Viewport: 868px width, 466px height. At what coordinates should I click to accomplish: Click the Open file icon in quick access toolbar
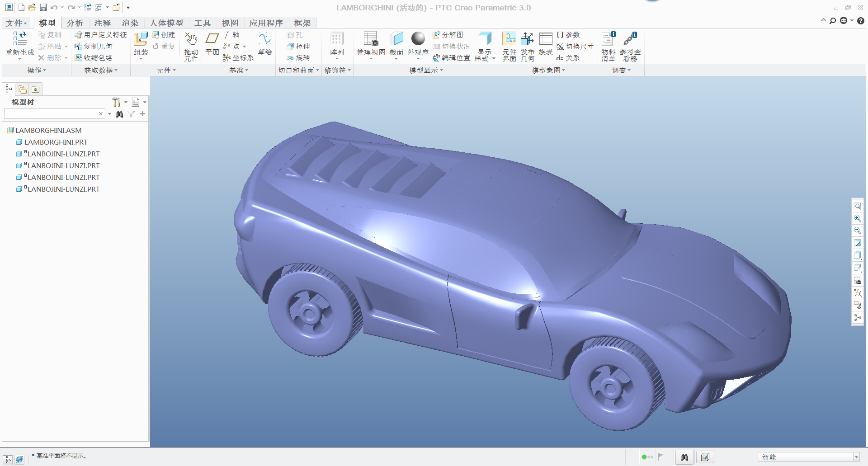point(32,7)
